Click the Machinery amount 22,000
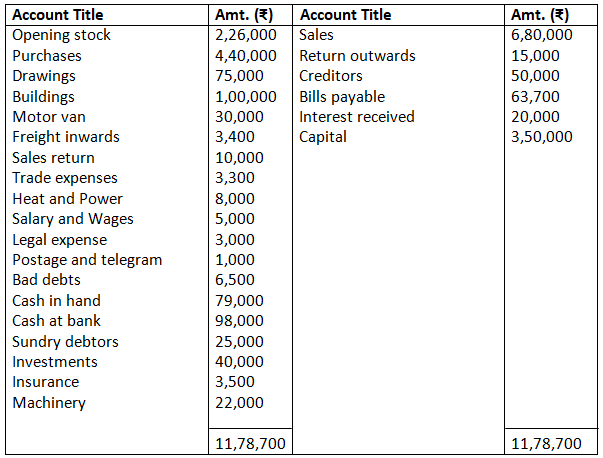The image size is (603, 458). (240, 403)
